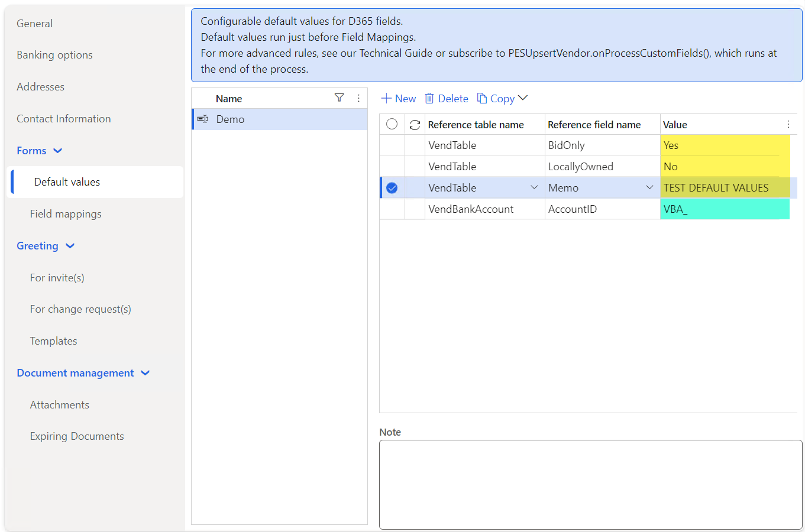Select the LocallyOwned row checkbox cell
805x532 pixels.
coord(392,167)
